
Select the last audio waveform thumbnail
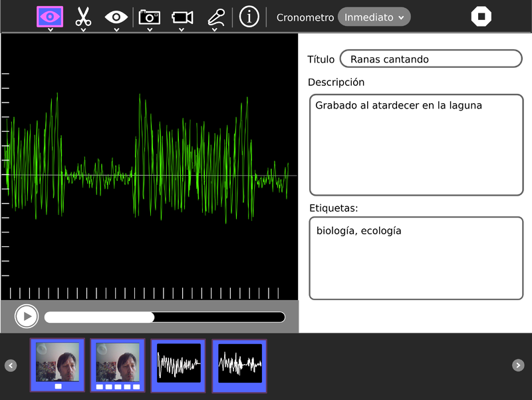click(239, 365)
